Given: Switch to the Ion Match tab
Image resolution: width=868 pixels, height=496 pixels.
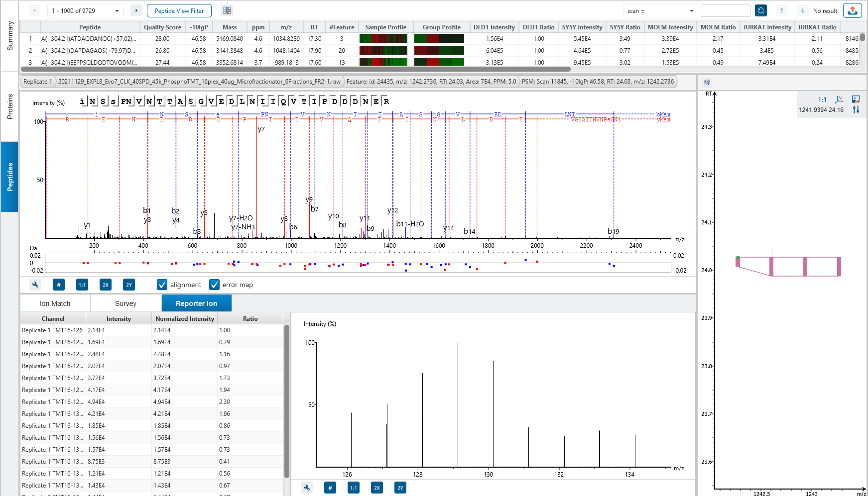Looking at the screenshot, I should 55,303.
